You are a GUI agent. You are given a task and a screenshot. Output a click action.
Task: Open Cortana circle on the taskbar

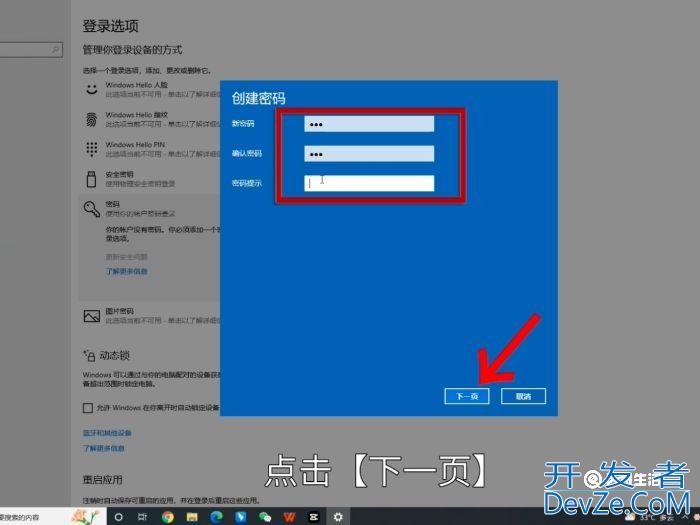click(118, 517)
